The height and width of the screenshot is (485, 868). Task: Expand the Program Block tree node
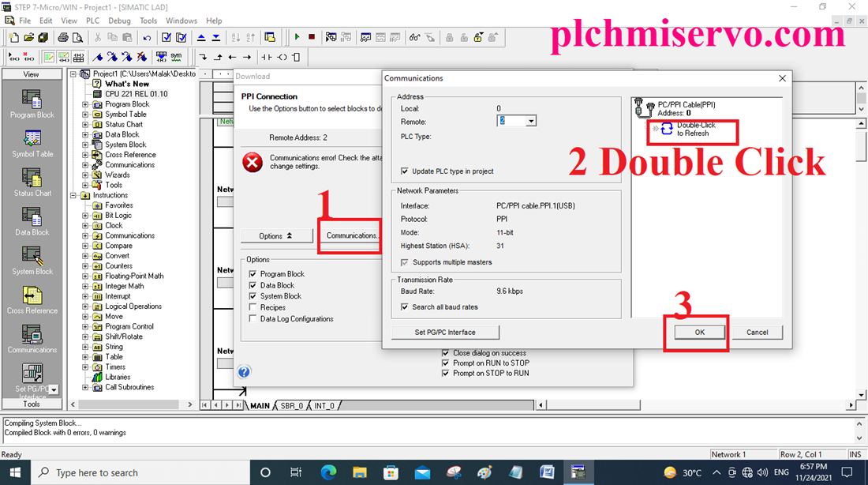(85, 104)
